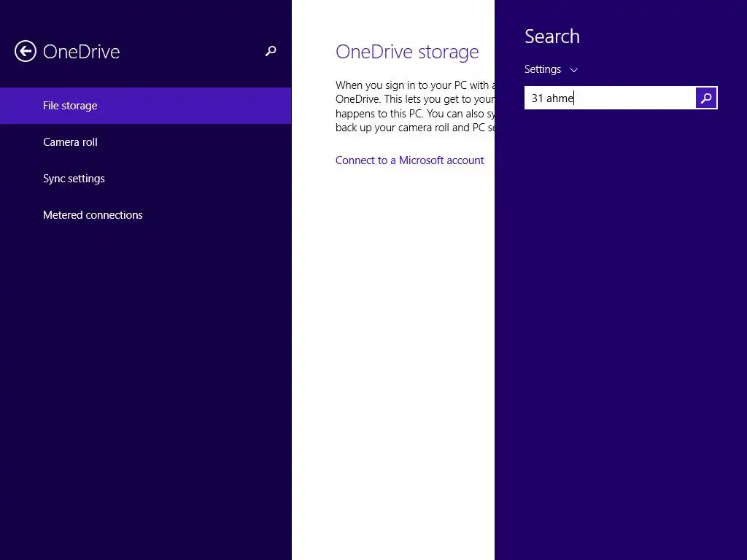Viewport: 747px width, 560px height.
Task: Click the typed text '31 ahme'
Action: pyautogui.click(x=552, y=98)
